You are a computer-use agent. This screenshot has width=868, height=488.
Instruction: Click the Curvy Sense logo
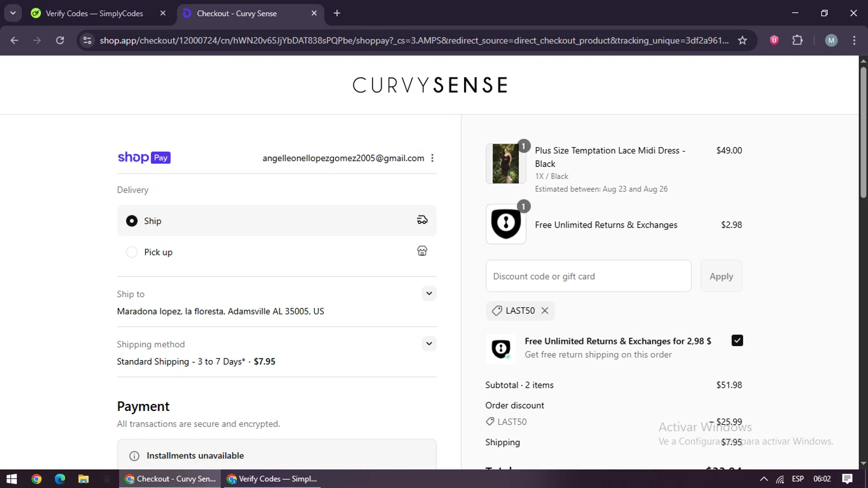[x=430, y=85]
